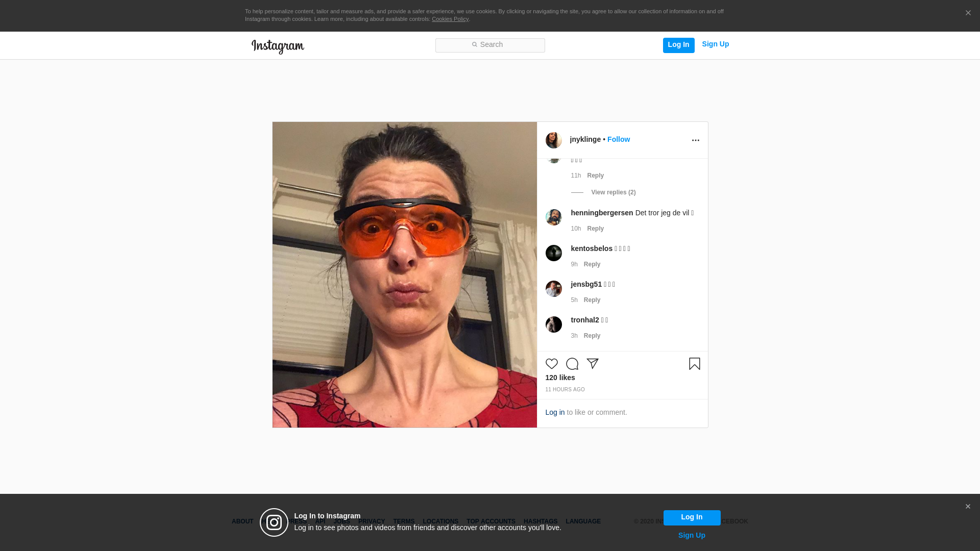Click the 11 HOURS AGO timestamp
Image resolution: width=980 pixels, height=551 pixels.
[x=565, y=390]
